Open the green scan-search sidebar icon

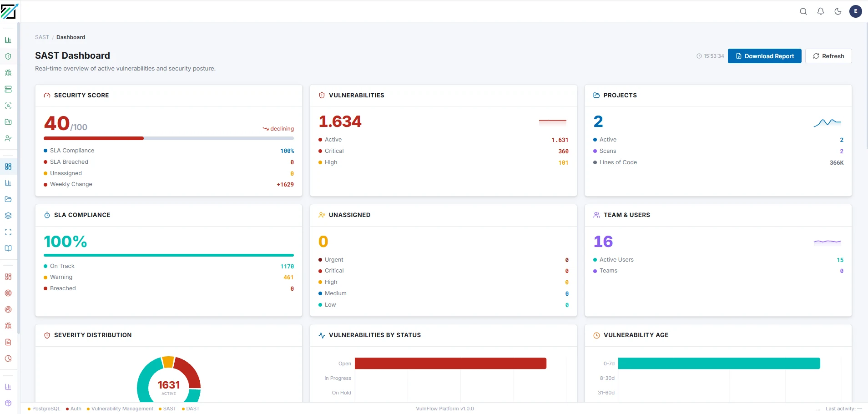coord(8,106)
